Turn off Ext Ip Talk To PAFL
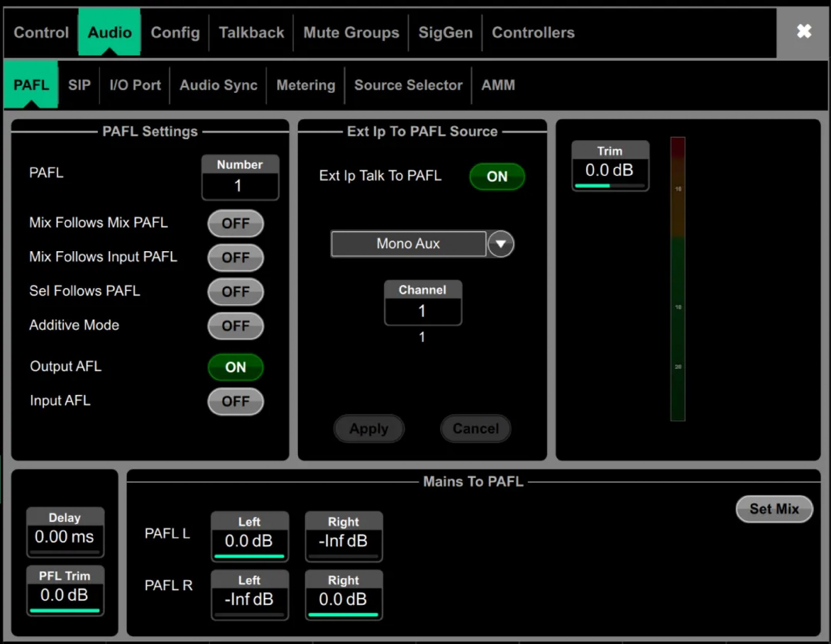 497,176
